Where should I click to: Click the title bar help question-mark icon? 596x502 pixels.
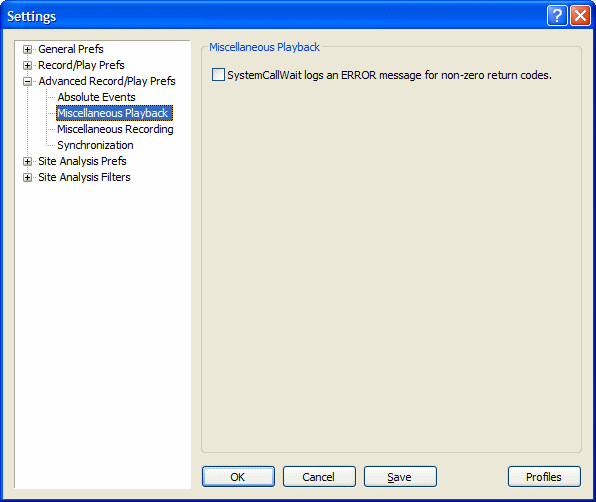coord(557,16)
